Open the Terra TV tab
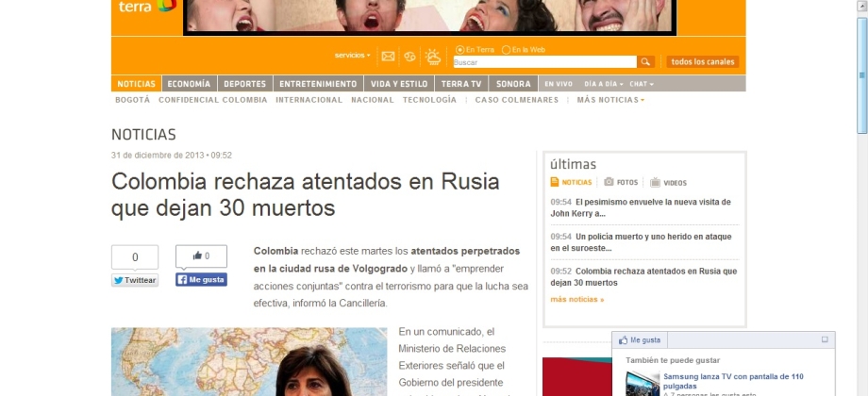The image size is (868, 396). tap(461, 84)
